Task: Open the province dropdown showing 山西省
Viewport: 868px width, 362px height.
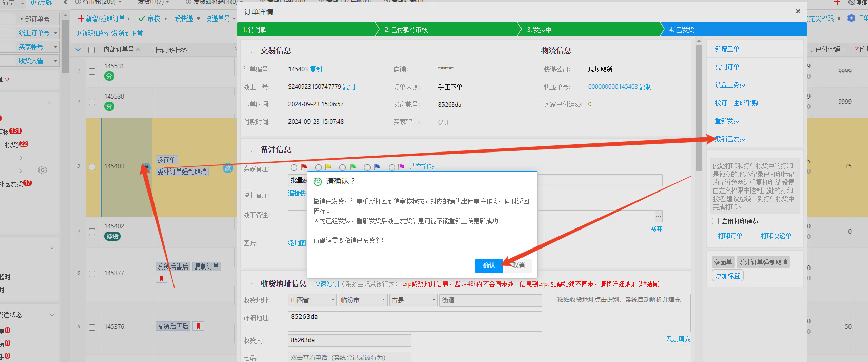Action: (312, 300)
